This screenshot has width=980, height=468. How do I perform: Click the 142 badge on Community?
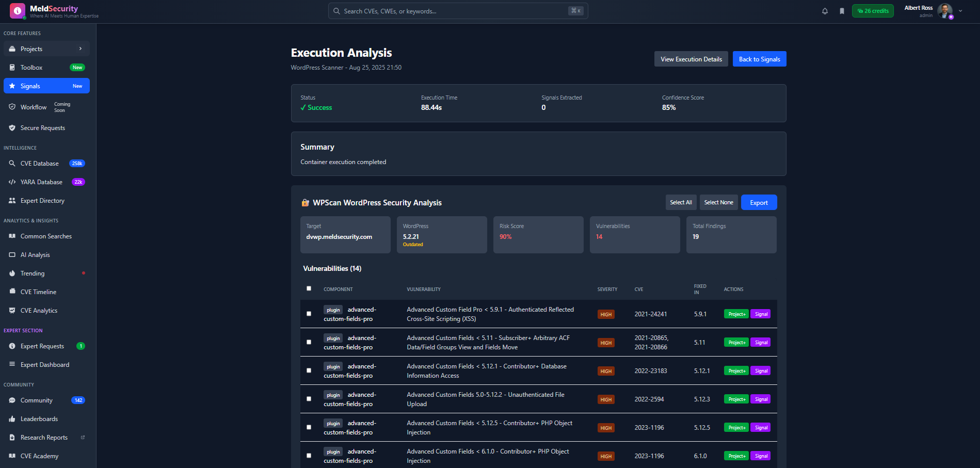(78, 400)
